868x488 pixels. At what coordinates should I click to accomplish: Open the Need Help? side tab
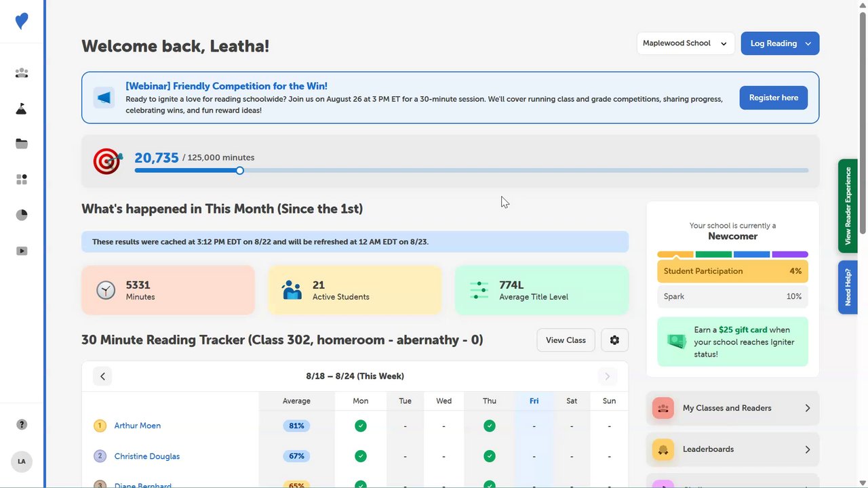pyautogui.click(x=848, y=287)
